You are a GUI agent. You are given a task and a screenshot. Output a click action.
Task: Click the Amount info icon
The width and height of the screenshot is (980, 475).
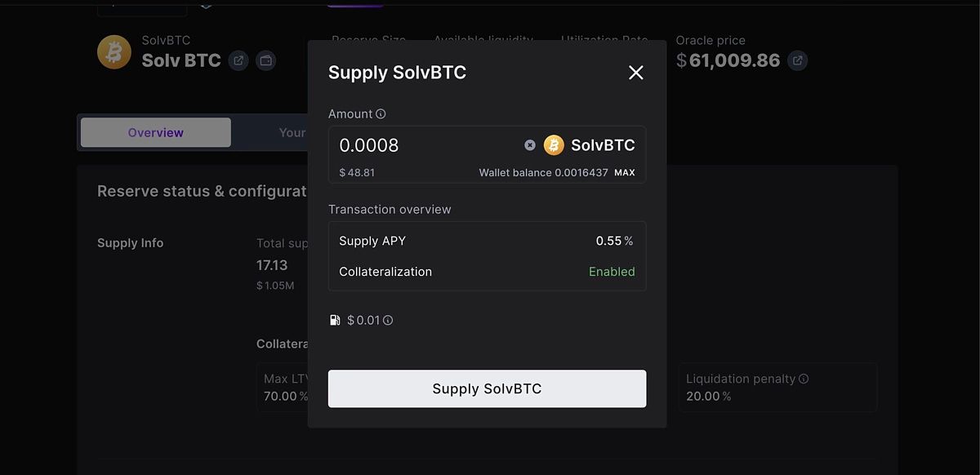[x=381, y=114]
